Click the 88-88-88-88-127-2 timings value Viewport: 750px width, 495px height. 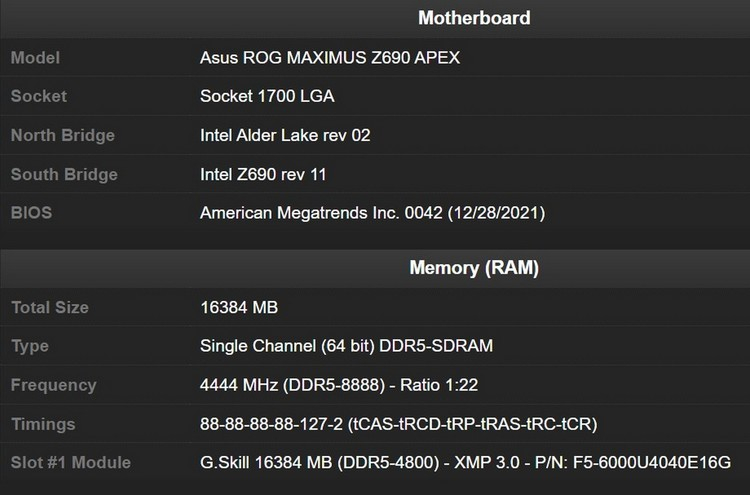point(398,424)
